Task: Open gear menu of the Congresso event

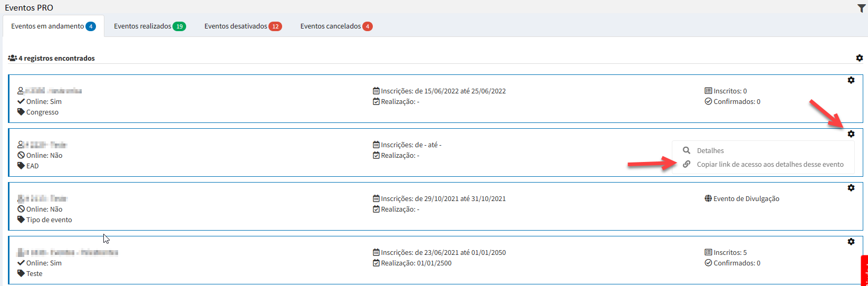Action: point(851,80)
